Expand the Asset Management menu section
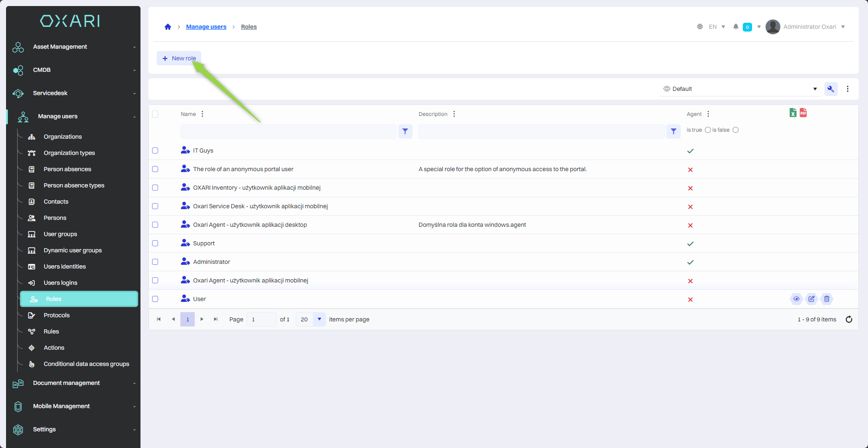This screenshot has width=868, height=448. click(74, 47)
